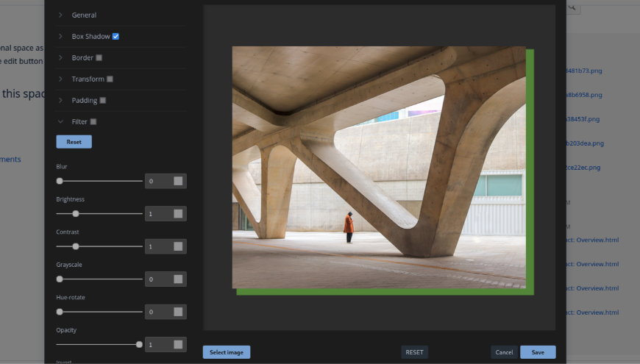Uncheck the Box Shadow checkbox
This screenshot has width=640, height=364.
click(115, 36)
